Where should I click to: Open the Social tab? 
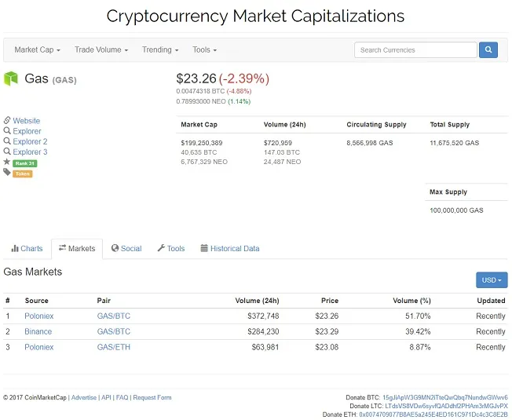coord(126,249)
